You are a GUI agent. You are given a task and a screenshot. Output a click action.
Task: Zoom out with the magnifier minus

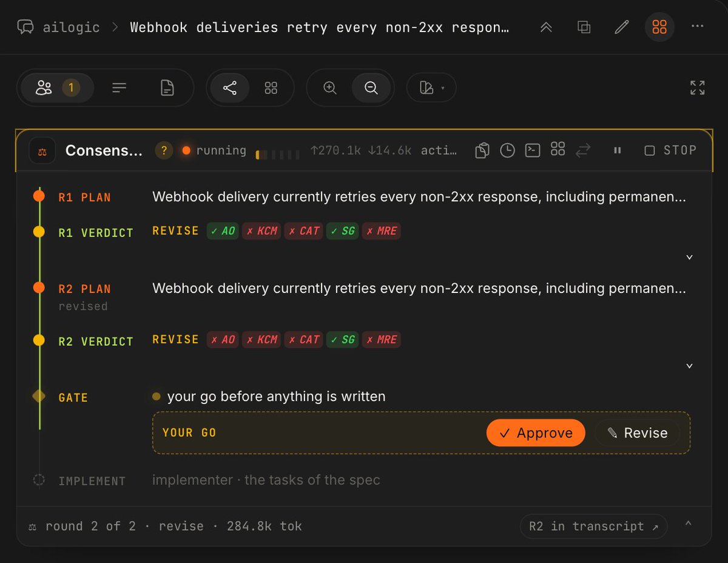point(371,88)
